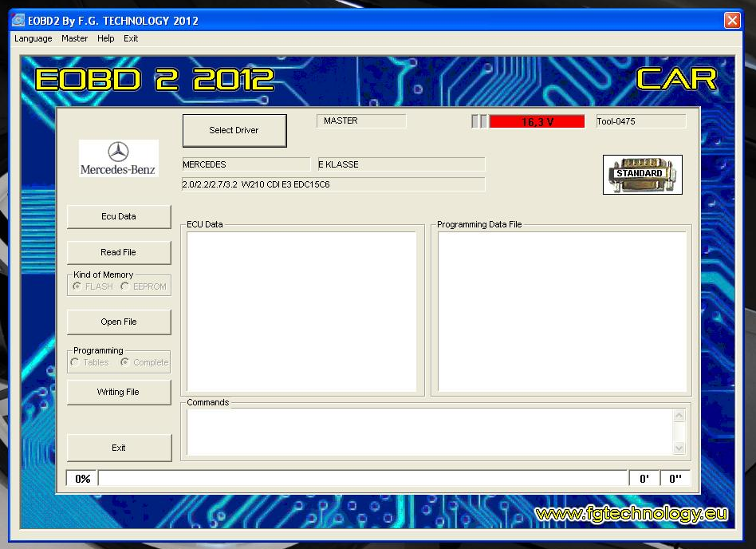Click the Commands box scroll down arrow
The image size is (756, 549).
pyautogui.click(x=679, y=448)
